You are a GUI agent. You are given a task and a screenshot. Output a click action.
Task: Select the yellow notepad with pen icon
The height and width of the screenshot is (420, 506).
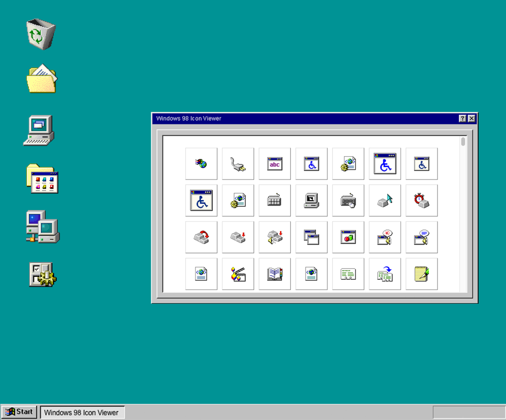[421, 274]
